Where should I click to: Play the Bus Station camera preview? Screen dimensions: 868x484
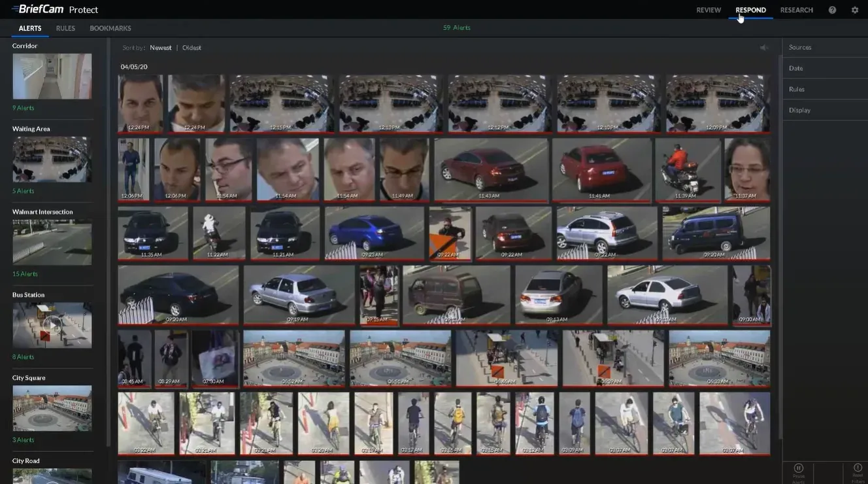pyautogui.click(x=52, y=324)
